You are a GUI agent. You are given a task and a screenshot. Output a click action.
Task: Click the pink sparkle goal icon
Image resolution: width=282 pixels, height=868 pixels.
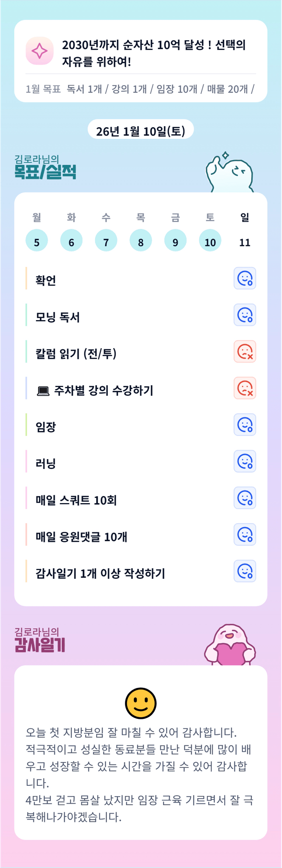coord(40,51)
